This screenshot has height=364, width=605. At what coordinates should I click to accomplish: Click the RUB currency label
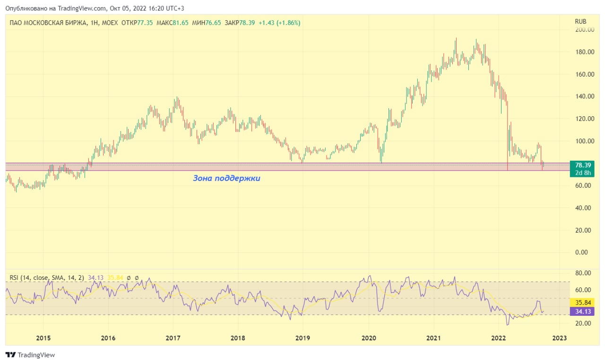pyautogui.click(x=580, y=21)
